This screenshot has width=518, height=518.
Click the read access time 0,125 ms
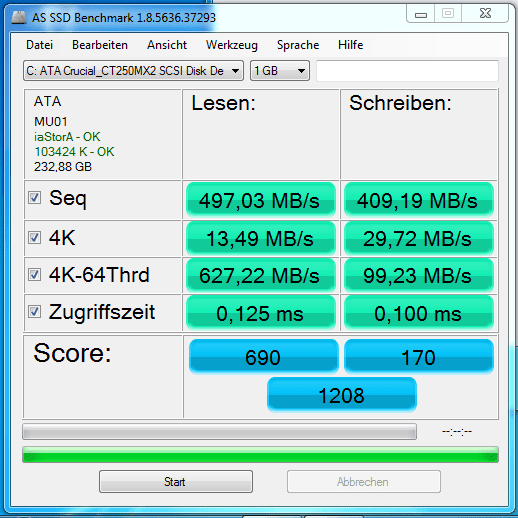(261, 313)
